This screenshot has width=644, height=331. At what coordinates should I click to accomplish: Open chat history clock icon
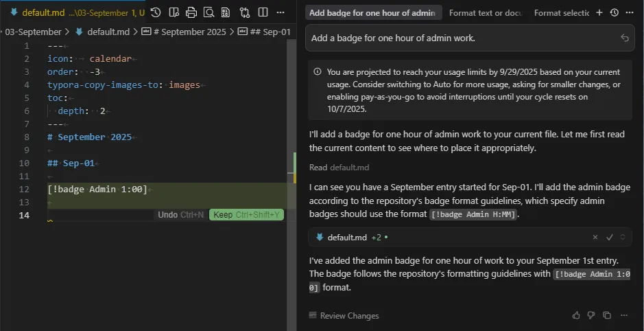[614, 12]
